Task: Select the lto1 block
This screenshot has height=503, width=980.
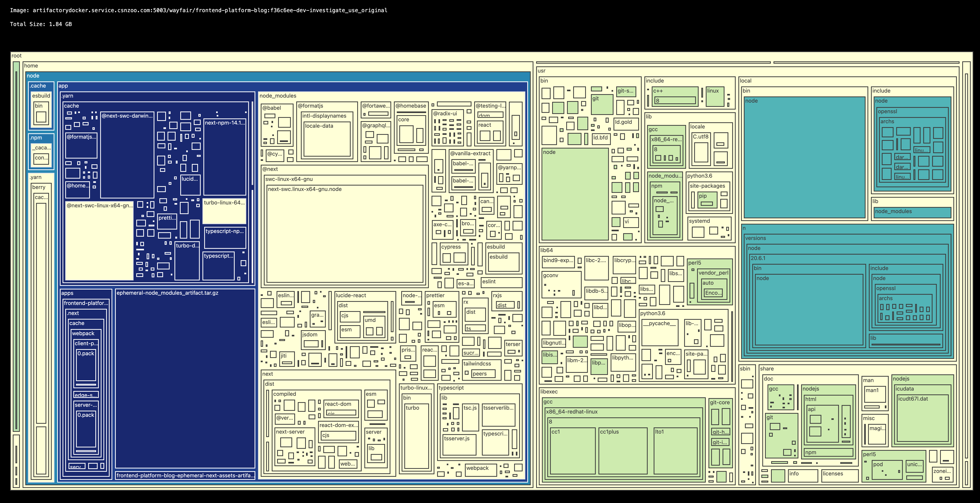Action: [676, 451]
